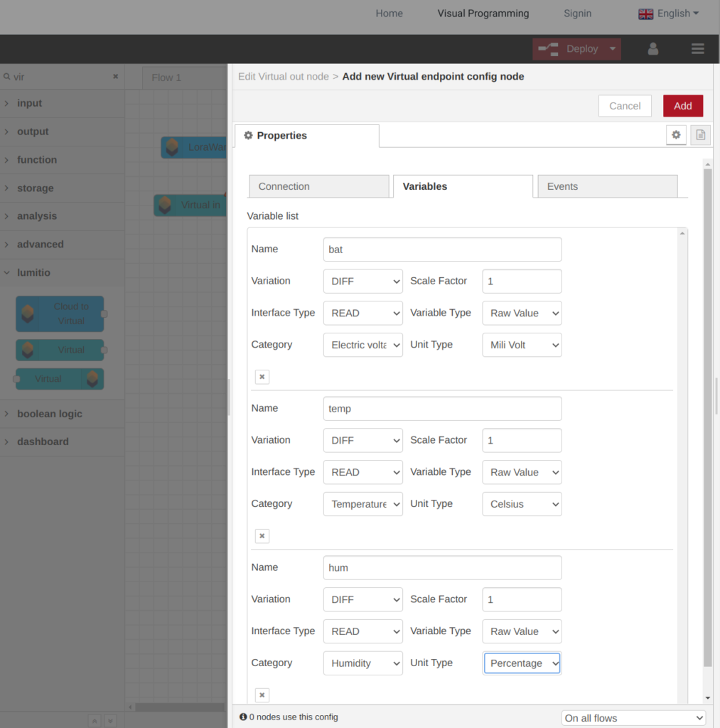Open the user profile icon
Image resolution: width=720 pixels, height=728 pixels.
pos(652,49)
